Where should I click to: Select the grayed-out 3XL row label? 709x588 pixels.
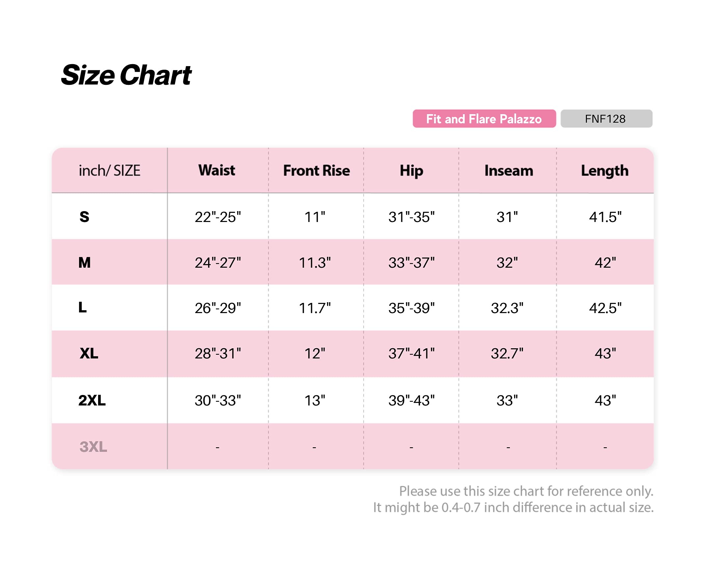[93, 447]
